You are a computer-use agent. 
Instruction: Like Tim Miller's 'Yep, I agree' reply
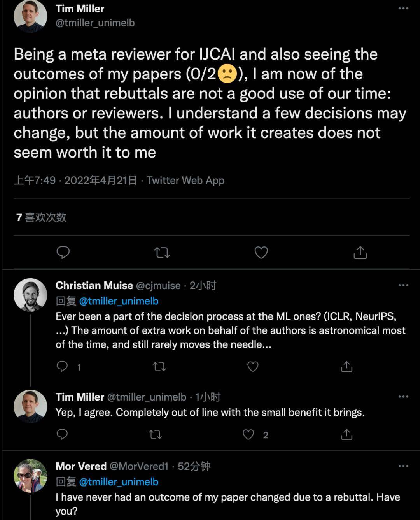point(248,434)
